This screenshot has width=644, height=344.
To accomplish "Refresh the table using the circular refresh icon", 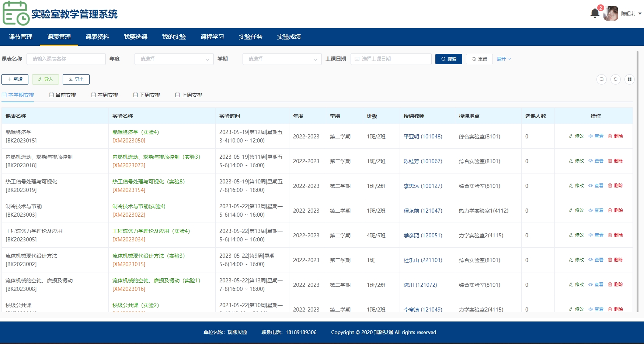I will point(616,79).
